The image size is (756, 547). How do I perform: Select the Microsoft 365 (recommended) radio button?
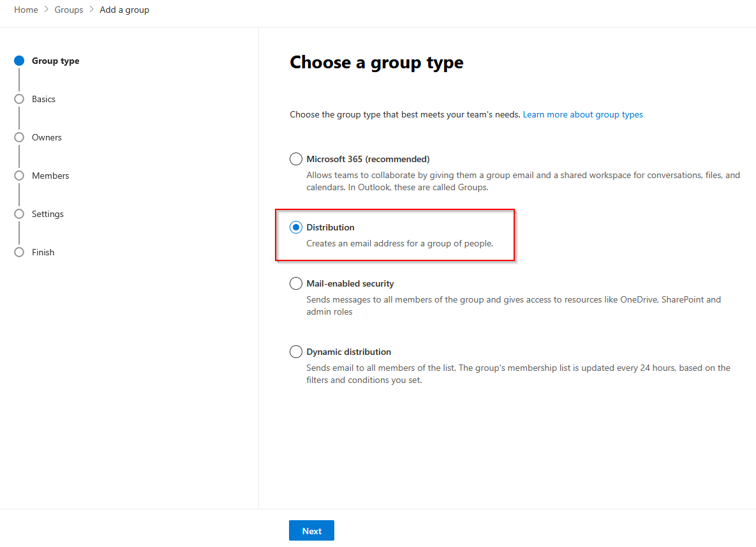(x=296, y=159)
